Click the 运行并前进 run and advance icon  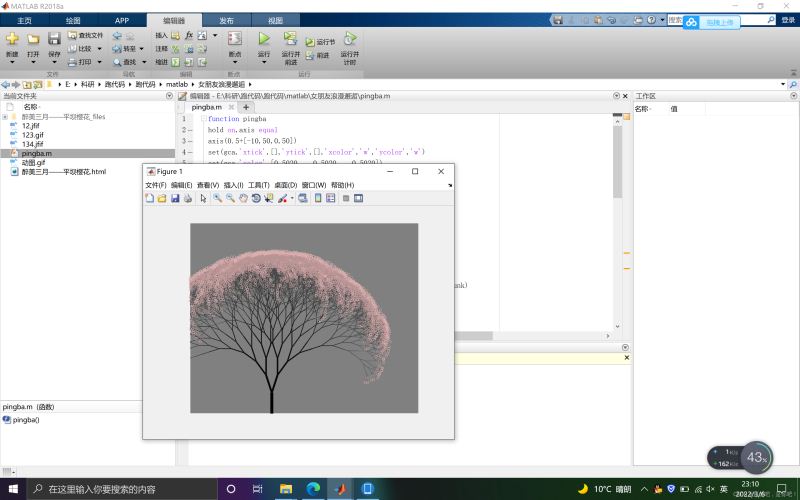(290, 39)
